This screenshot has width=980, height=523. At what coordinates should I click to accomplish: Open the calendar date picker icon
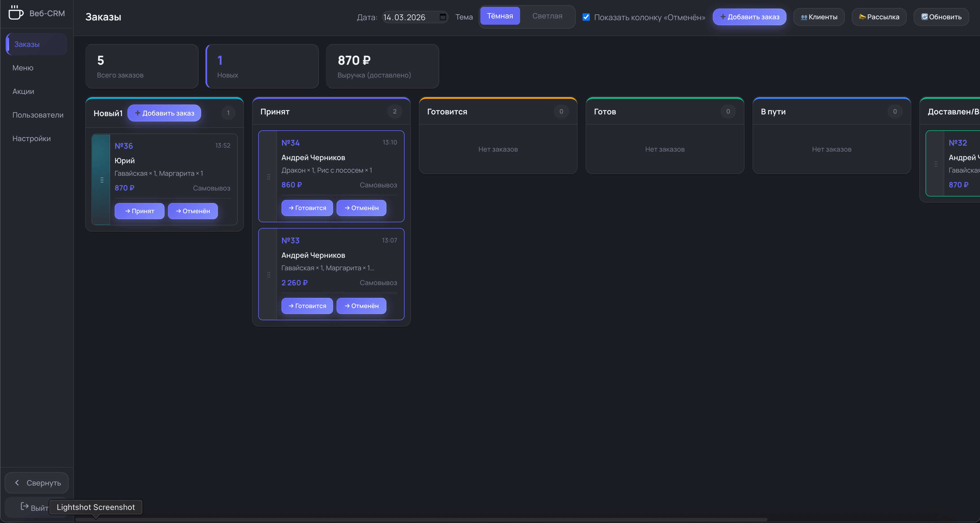pos(442,17)
